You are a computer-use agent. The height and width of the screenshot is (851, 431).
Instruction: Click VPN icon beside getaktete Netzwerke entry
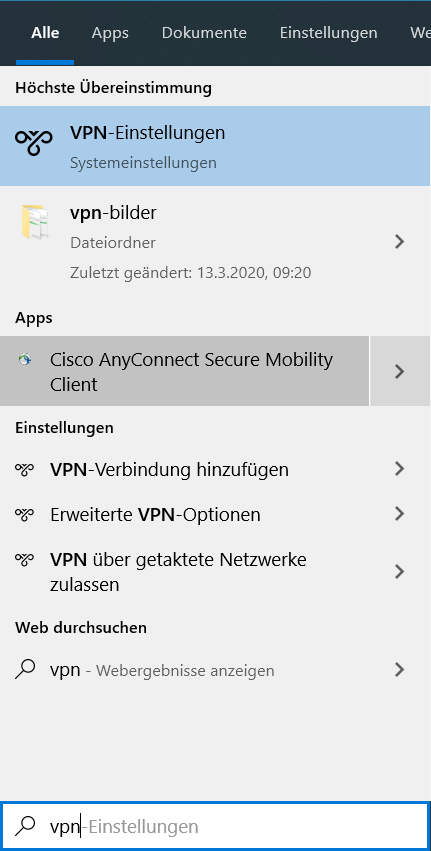tap(24, 558)
